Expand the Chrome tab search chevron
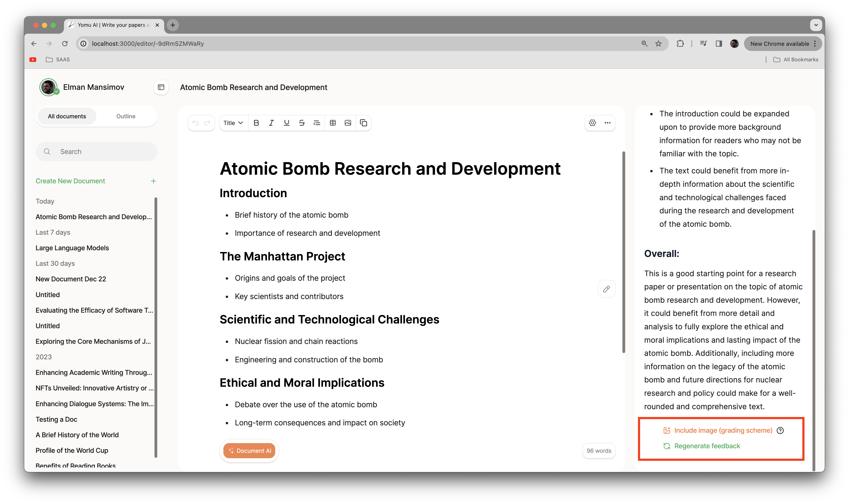This screenshot has height=504, width=849. pyautogui.click(x=816, y=25)
